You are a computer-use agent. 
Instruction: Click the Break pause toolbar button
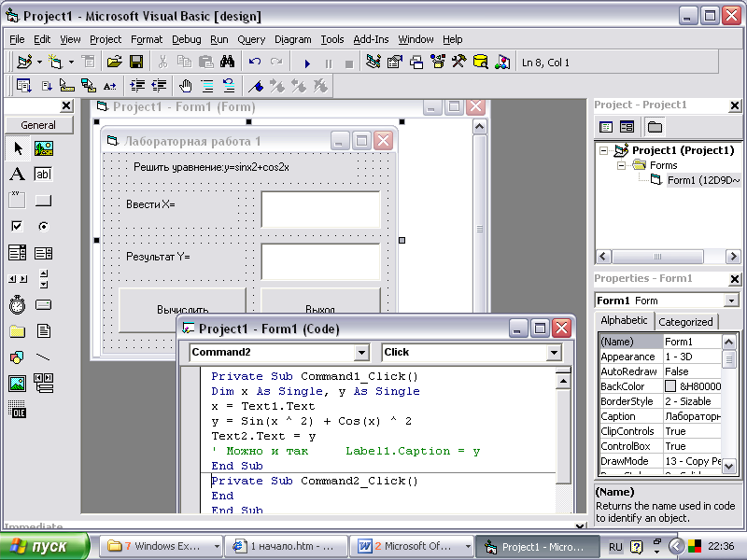tap(329, 63)
